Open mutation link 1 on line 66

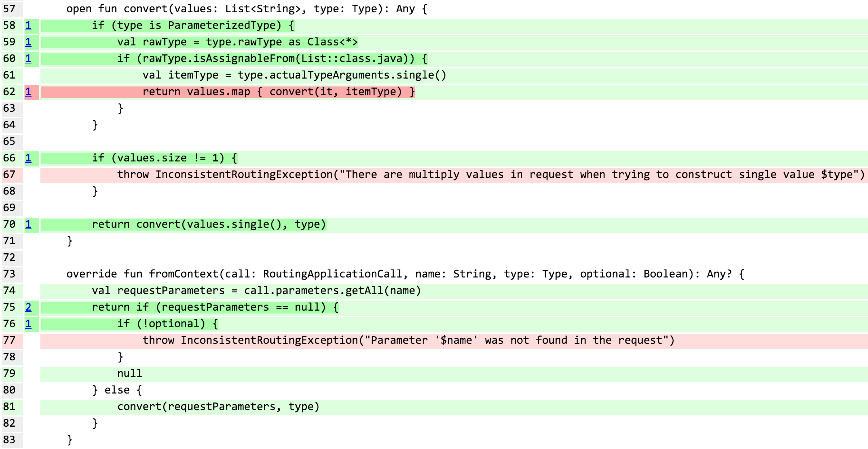tap(28, 158)
